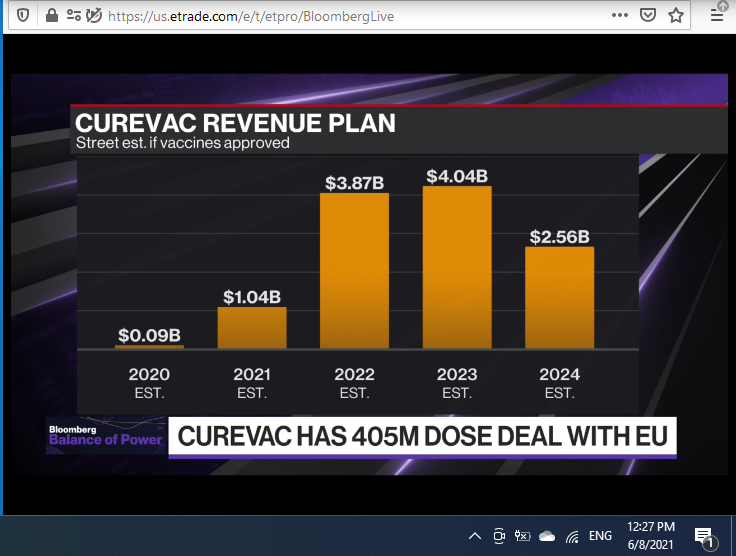Open the site permissions icon in address bar
Screen dimensions: 736x556
coord(74,15)
